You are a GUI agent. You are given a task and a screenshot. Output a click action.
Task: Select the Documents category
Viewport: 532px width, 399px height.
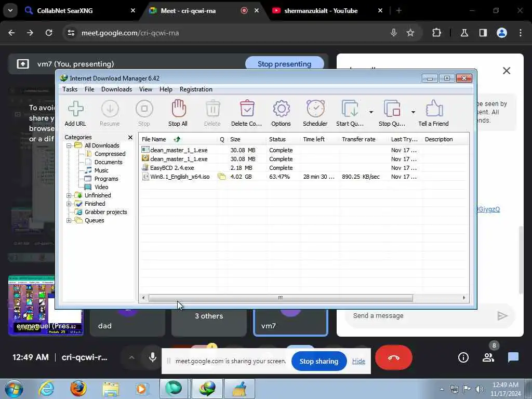(x=108, y=162)
